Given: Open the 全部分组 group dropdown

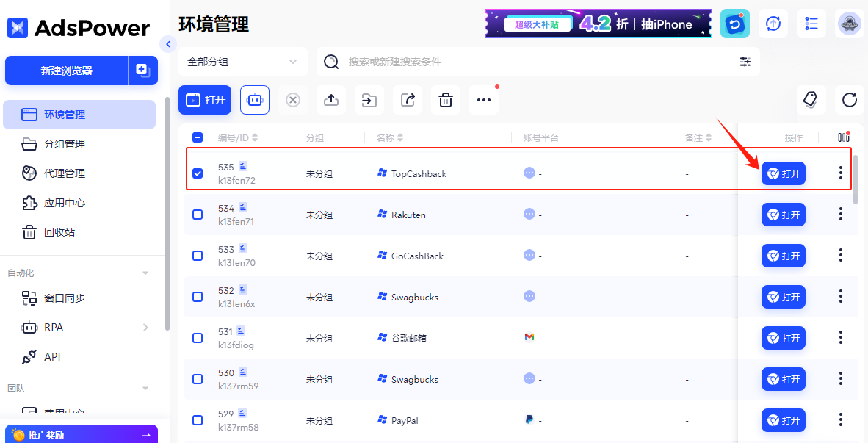Looking at the screenshot, I should tap(243, 62).
